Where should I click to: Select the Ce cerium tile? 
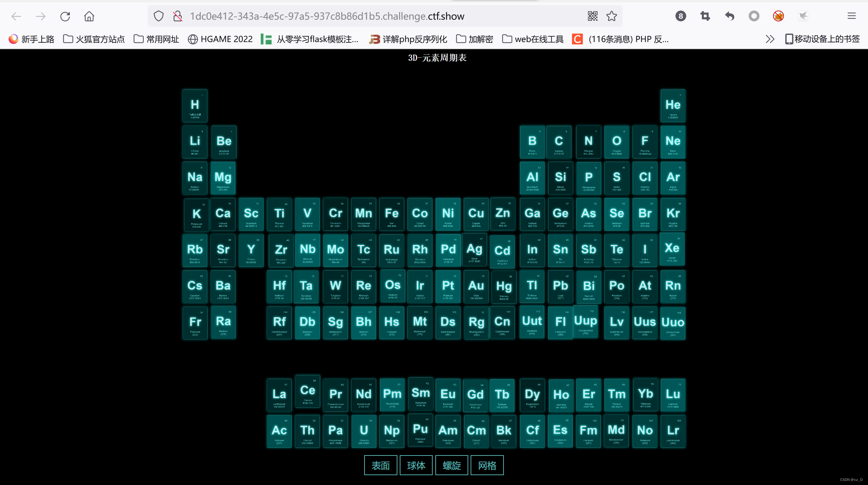pyautogui.click(x=308, y=391)
